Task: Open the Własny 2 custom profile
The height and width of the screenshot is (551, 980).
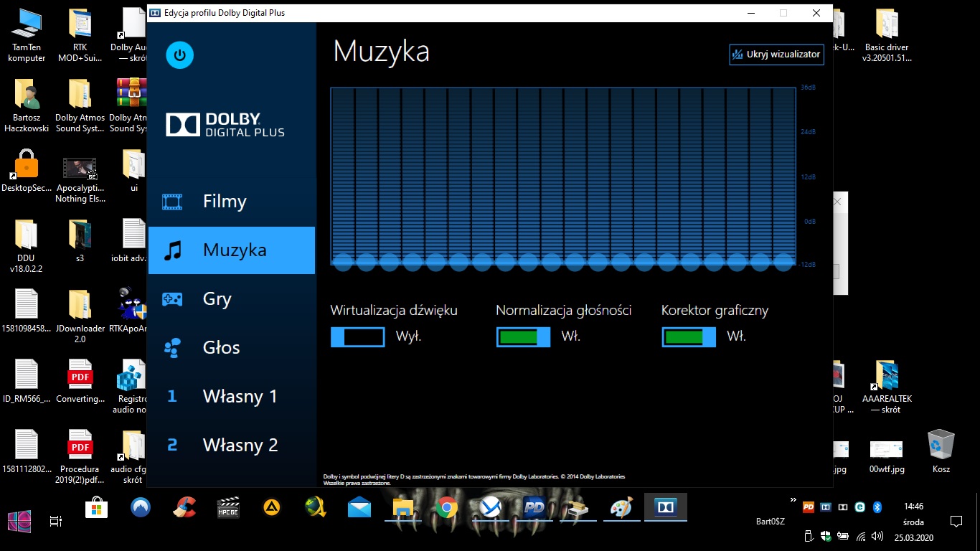Action: click(x=232, y=446)
